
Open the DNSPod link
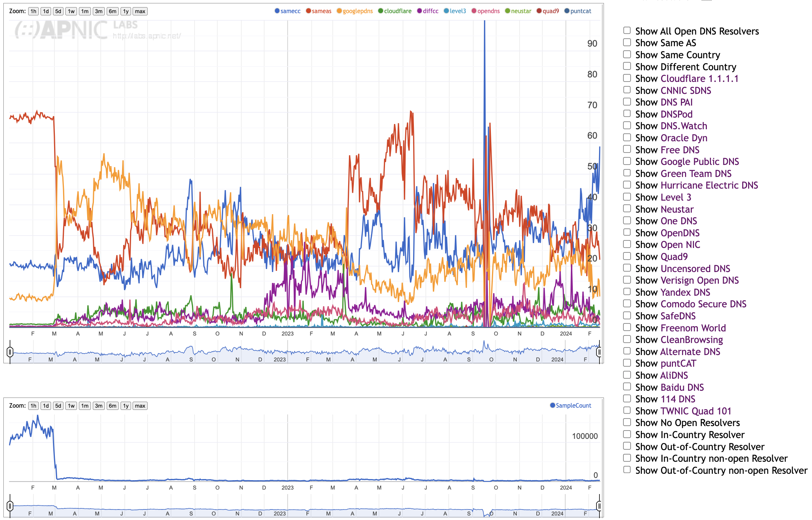click(x=676, y=114)
